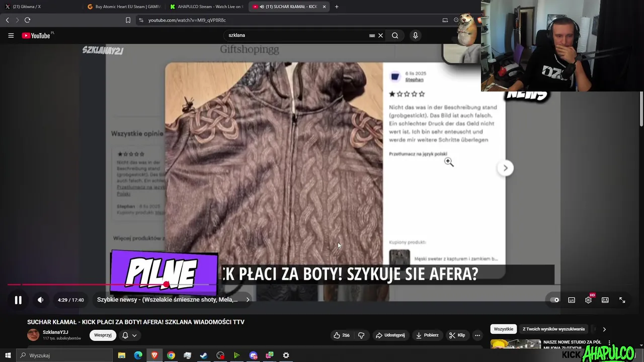The height and width of the screenshot is (362, 644).
Task: Click the Windows taskbar 'Wyszukaj' search box
Action: click(x=64, y=355)
